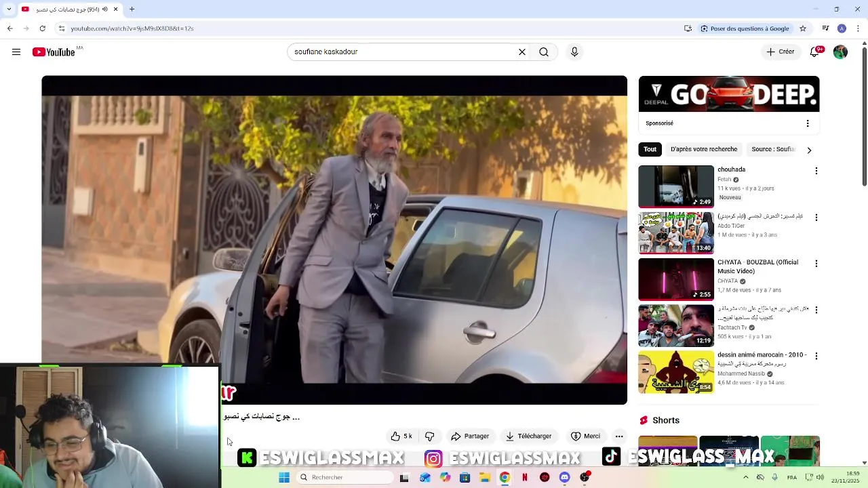Send thanks with the Merci button
The height and width of the screenshot is (488, 868).
pos(586,436)
